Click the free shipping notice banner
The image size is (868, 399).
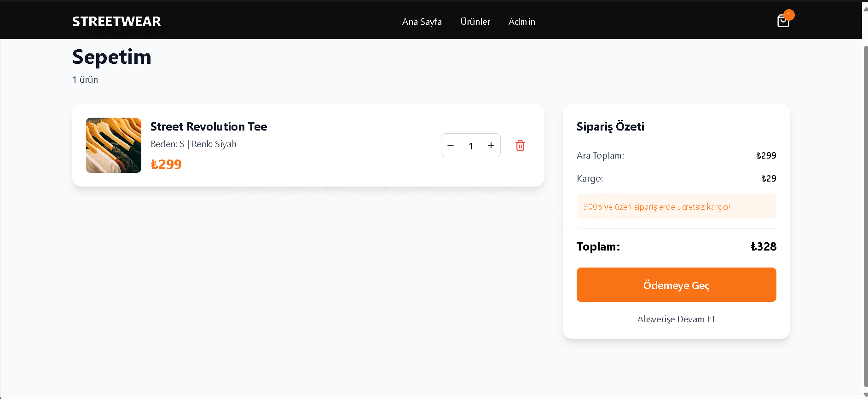676,206
